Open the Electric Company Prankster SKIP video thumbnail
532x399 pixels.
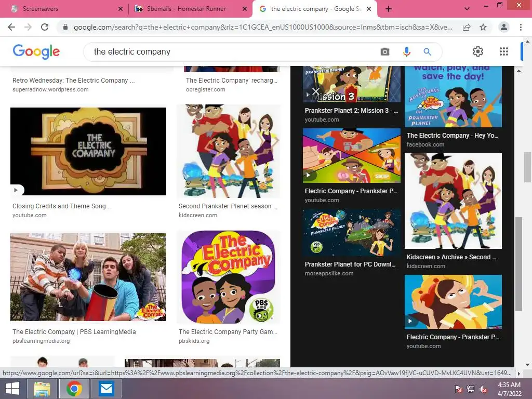pos(352,155)
